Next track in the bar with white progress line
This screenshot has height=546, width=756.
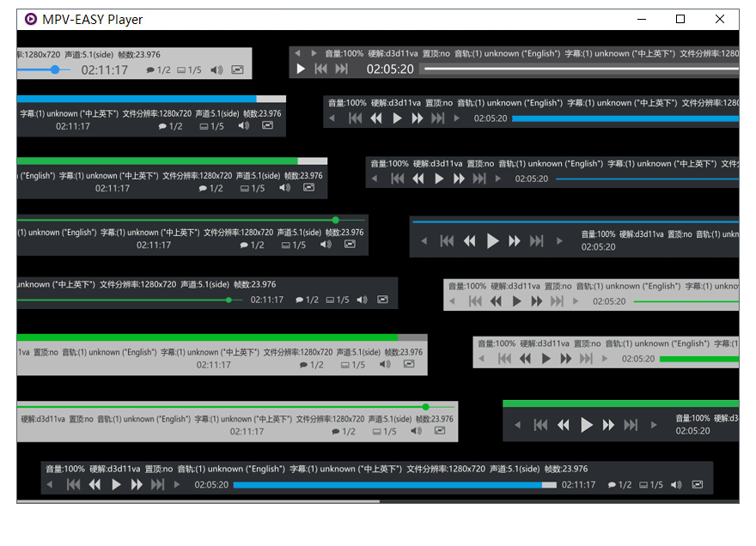(341, 69)
